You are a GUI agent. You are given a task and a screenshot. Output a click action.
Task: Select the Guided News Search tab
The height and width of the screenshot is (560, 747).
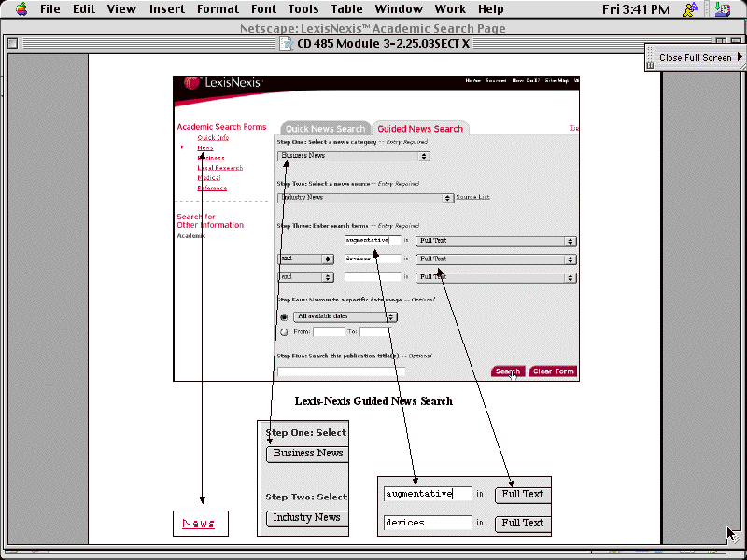pos(420,129)
